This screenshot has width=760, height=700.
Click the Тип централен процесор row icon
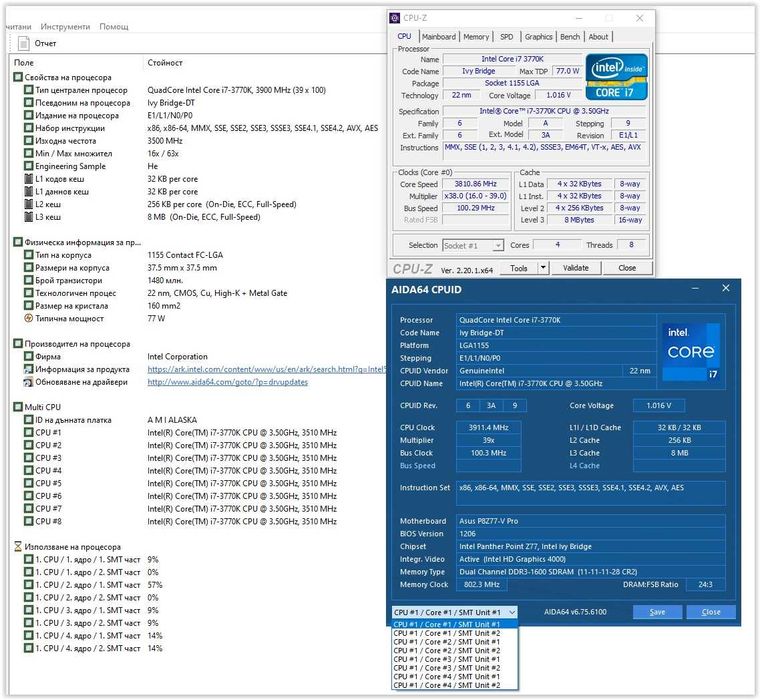[x=29, y=90]
